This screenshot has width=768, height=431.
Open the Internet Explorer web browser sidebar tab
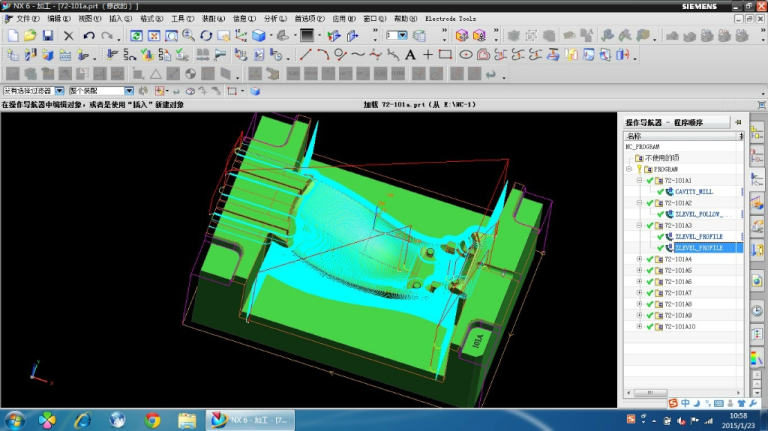(757, 281)
